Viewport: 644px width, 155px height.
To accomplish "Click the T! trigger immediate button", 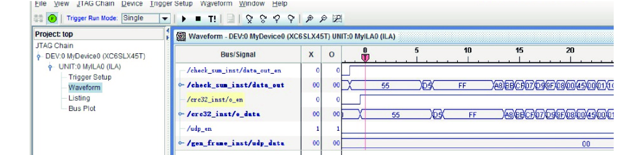I will coord(212,18).
